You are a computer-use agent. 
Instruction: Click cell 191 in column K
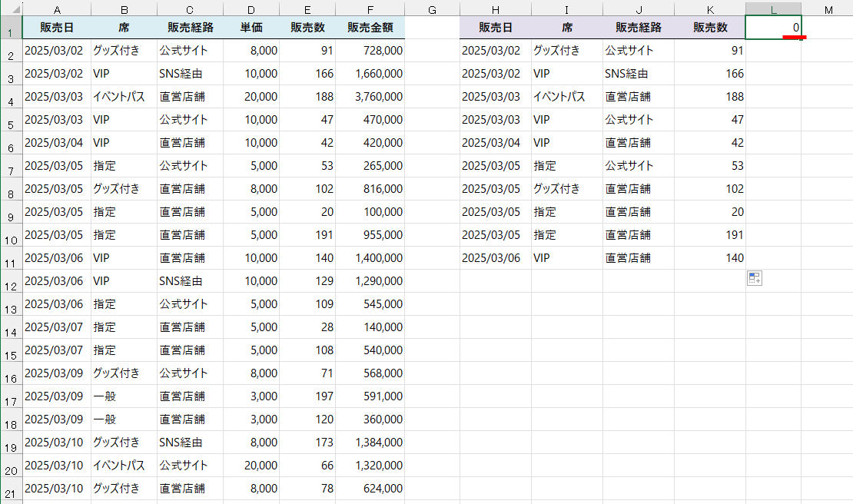tap(710, 235)
